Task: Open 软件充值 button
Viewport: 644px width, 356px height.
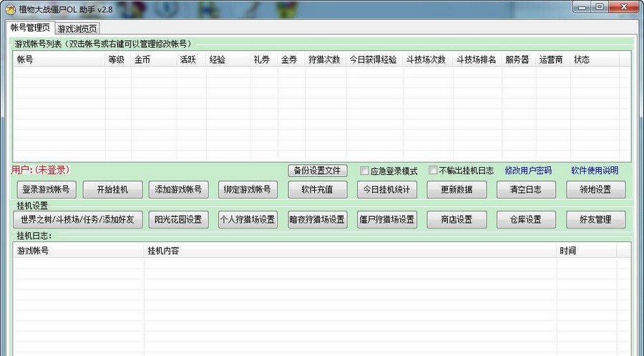Action: pyautogui.click(x=318, y=190)
